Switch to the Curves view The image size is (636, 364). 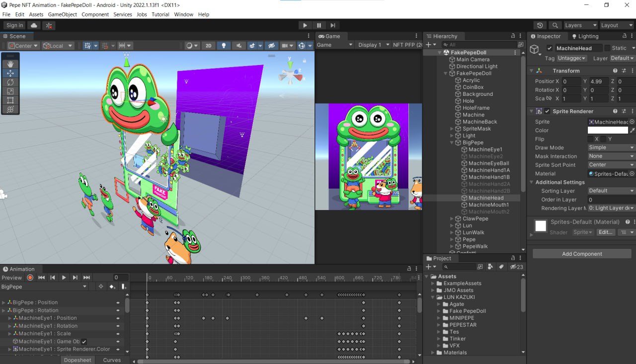tap(112, 360)
